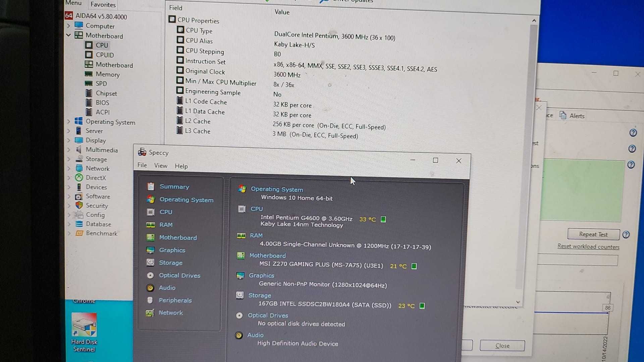Click the DirectX icon in AIDA64 tree

tap(79, 177)
